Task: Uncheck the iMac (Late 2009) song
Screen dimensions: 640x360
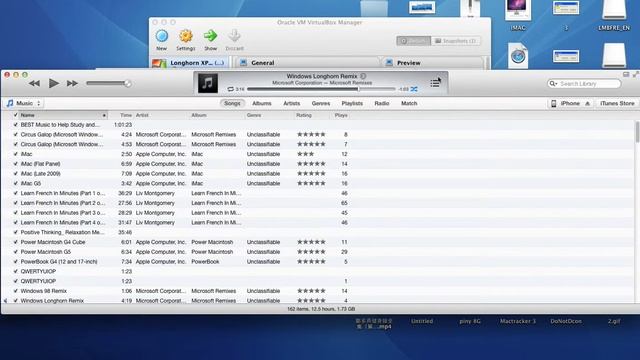Action: pyautogui.click(x=16, y=173)
